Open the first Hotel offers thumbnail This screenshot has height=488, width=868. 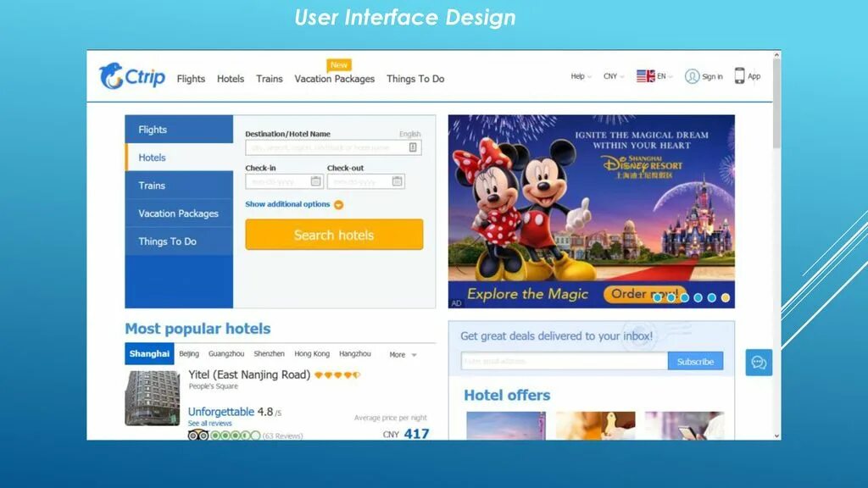click(506, 425)
